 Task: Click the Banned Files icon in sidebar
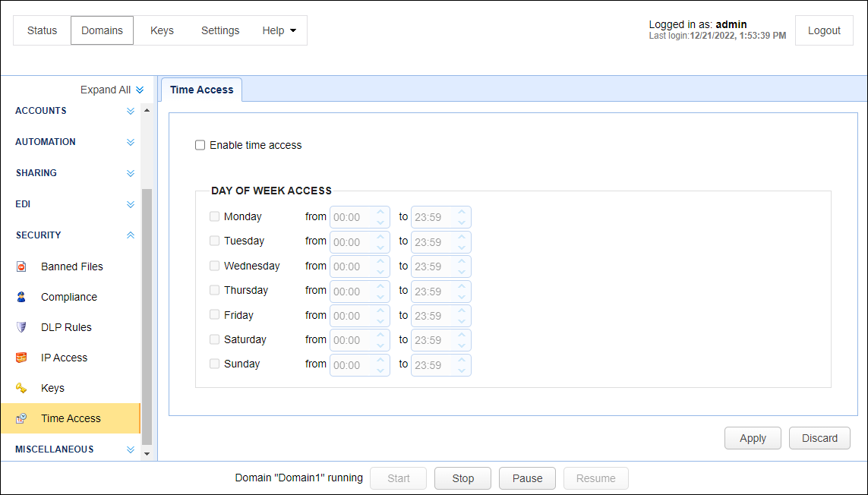[x=21, y=266]
